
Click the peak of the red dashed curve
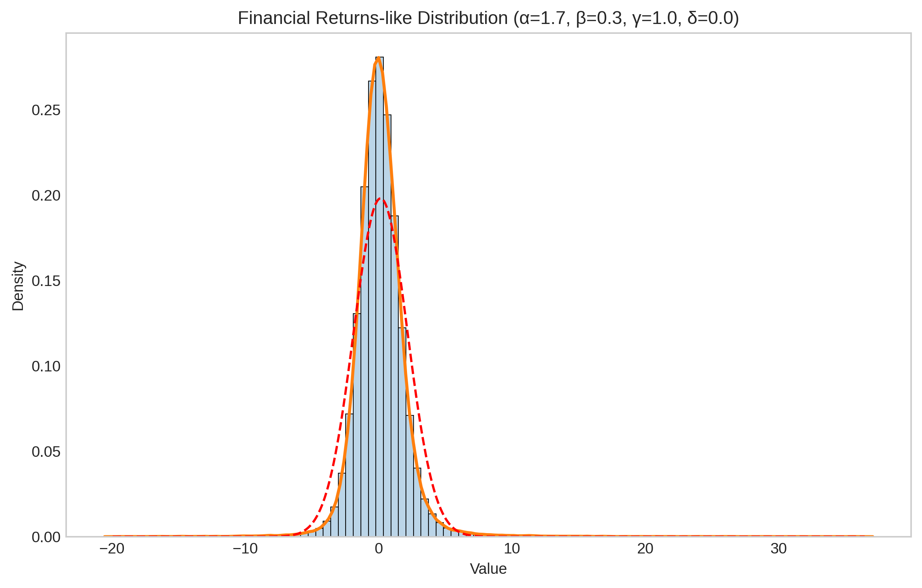[x=380, y=198]
